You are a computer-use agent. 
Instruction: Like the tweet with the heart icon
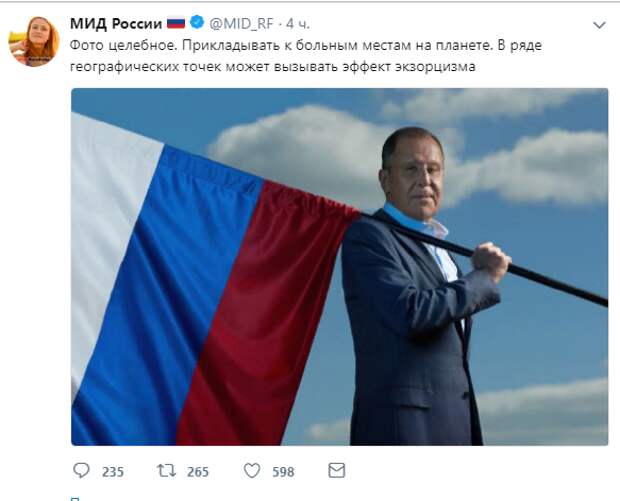coord(252,471)
